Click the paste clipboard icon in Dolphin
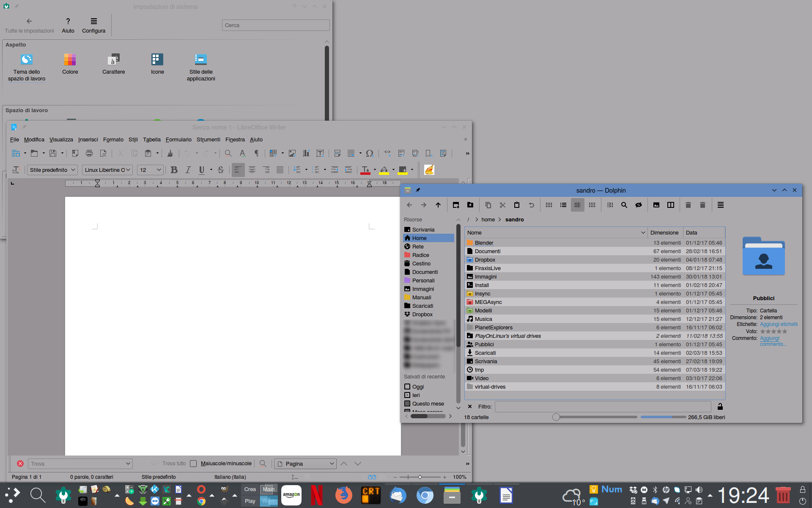 517,205
